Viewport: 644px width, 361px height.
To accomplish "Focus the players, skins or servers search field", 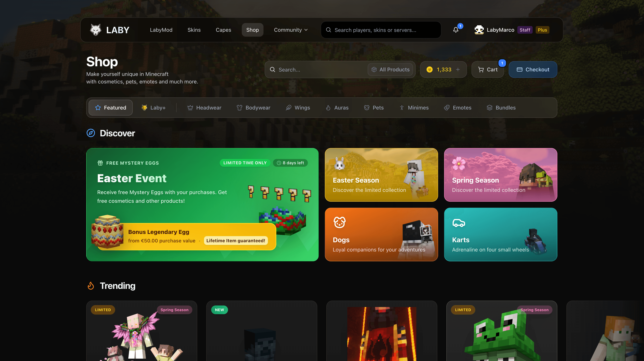I will click(381, 30).
